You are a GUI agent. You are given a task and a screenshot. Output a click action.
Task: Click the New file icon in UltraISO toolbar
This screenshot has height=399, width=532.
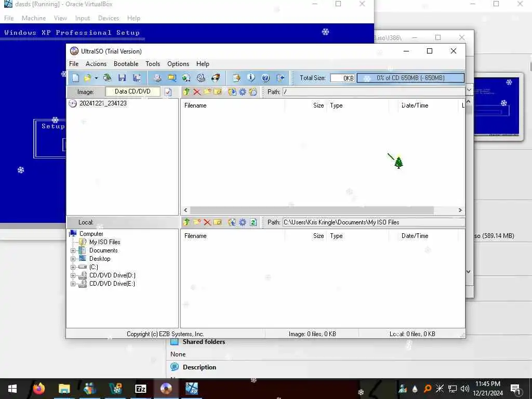click(x=75, y=78)
